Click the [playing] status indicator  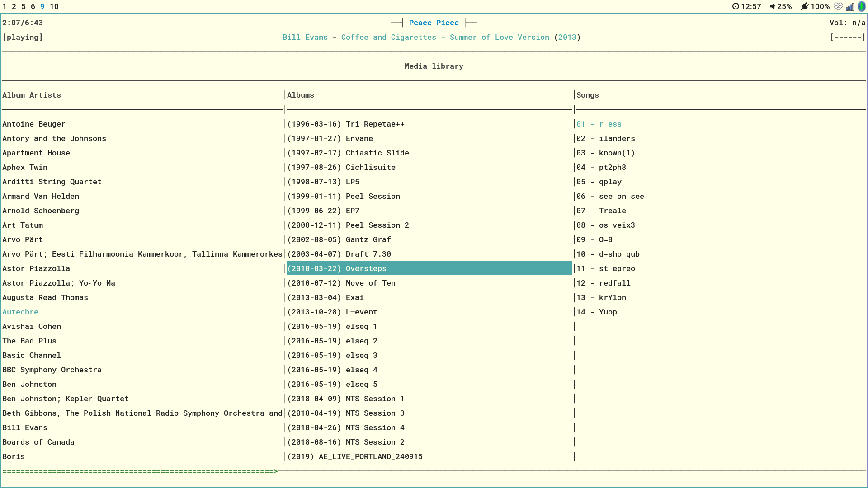pos(23,37)
